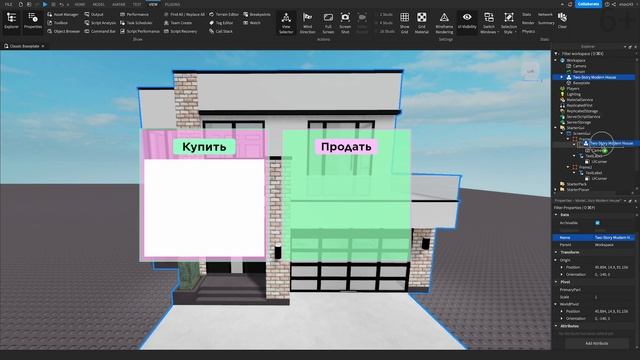Toggle Show Grid

tap(404, 23)
